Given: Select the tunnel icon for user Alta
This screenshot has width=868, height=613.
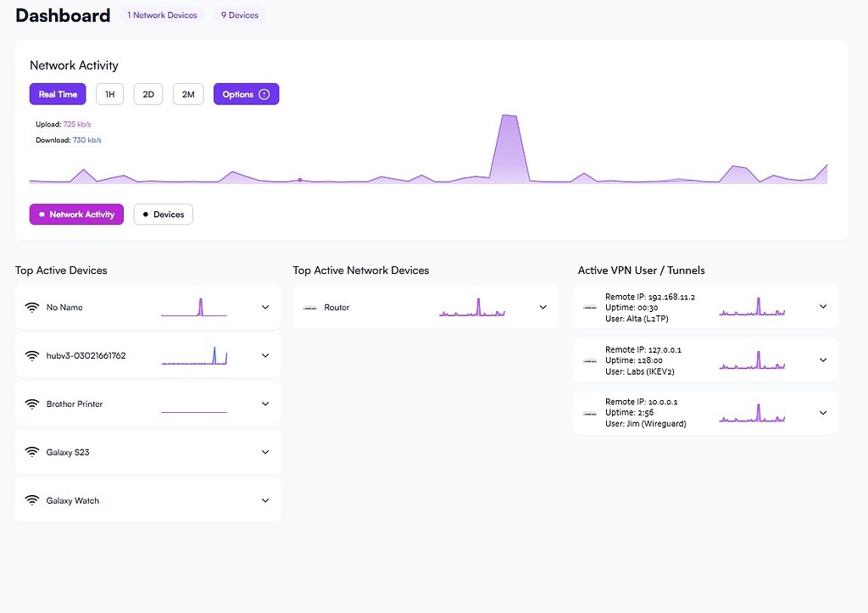Looking at the screenshot, I should (x=591, y=306).
